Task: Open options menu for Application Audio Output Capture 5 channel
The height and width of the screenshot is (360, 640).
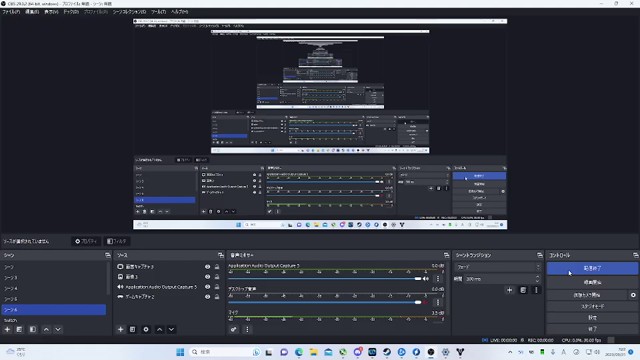Action: click(x=438, y=279)
